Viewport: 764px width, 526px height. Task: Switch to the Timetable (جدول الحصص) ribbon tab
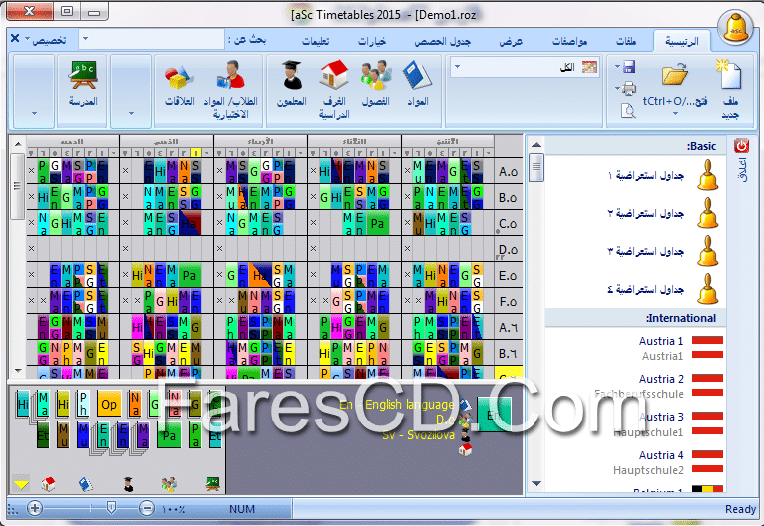coord(442,41)
